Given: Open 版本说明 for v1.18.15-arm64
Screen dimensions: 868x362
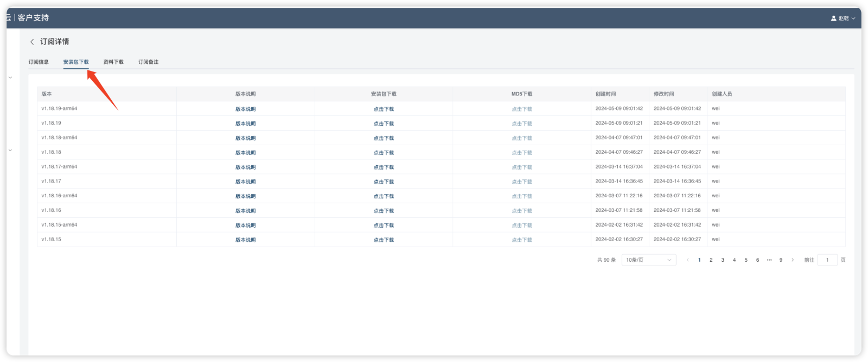Looking at the screenshot, I should tap(245, 225).
